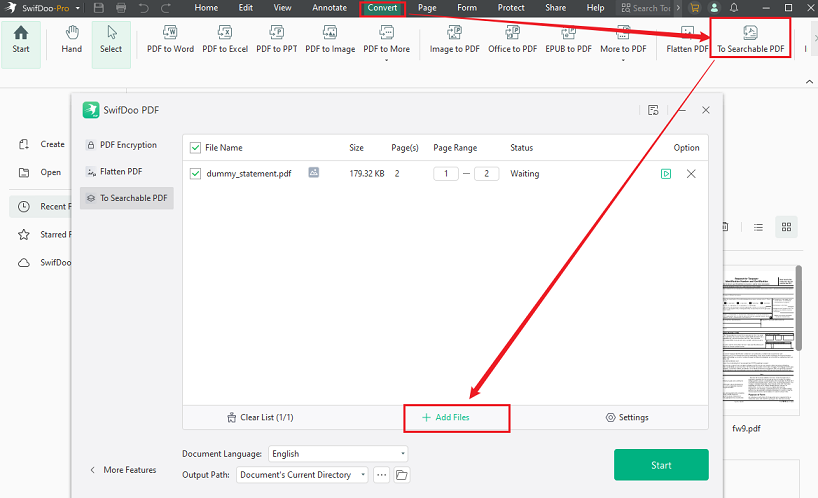Switch to grid thumbnail view
This screenshot has width=818, height=498.
pyautogui.click(x=786, y=227)
